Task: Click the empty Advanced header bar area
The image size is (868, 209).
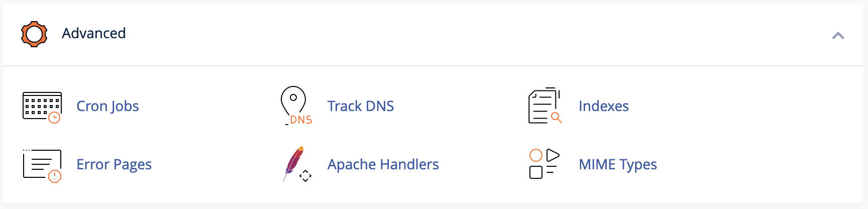Action: click(477, 34)
